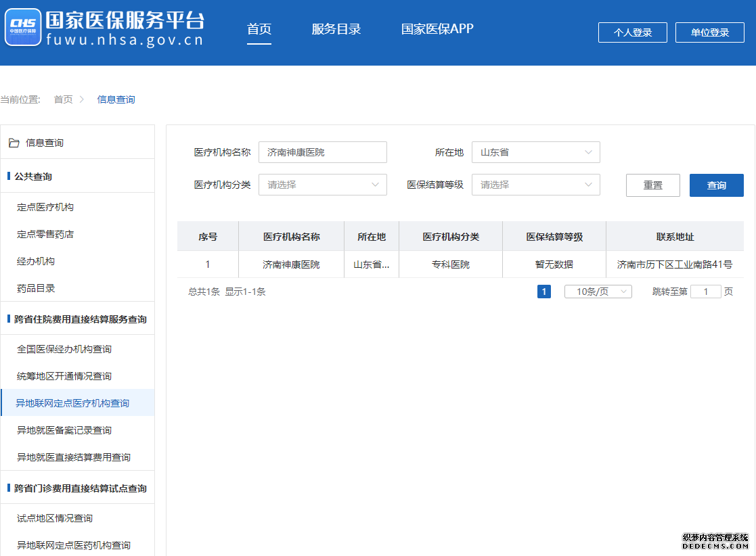Screen dimensions: 756x556
Task: Click the 重置 button
Action: pyautogui.click(x=653, y=185)
